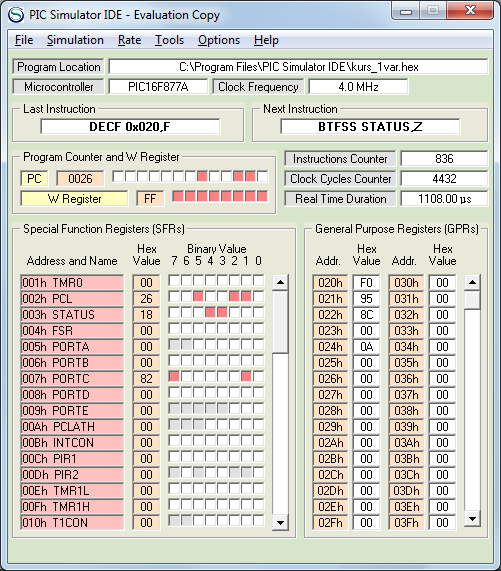Click the 00Eh TMR1L register row
This screenshot has width=501, height=571.
(72, 491)
